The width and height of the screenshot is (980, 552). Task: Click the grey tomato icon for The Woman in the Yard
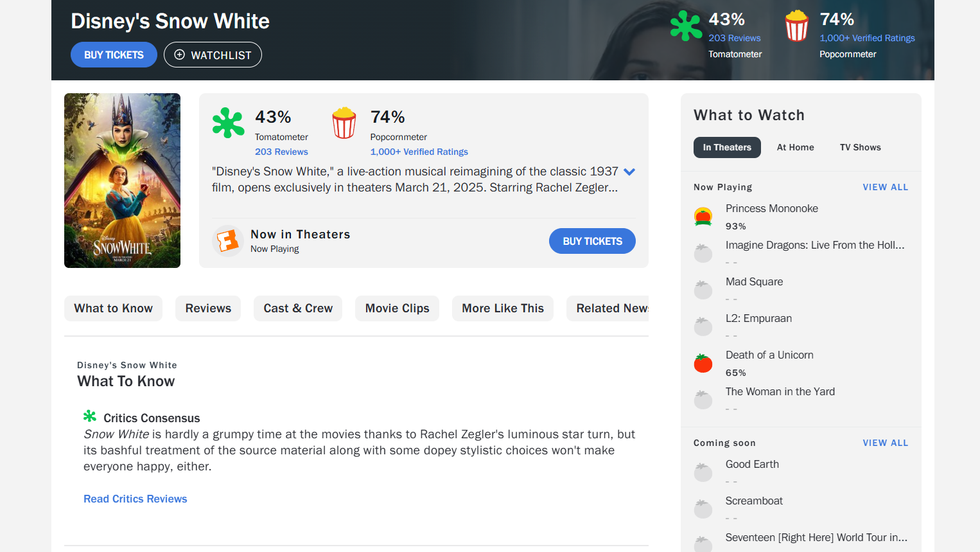coord(703,400)
